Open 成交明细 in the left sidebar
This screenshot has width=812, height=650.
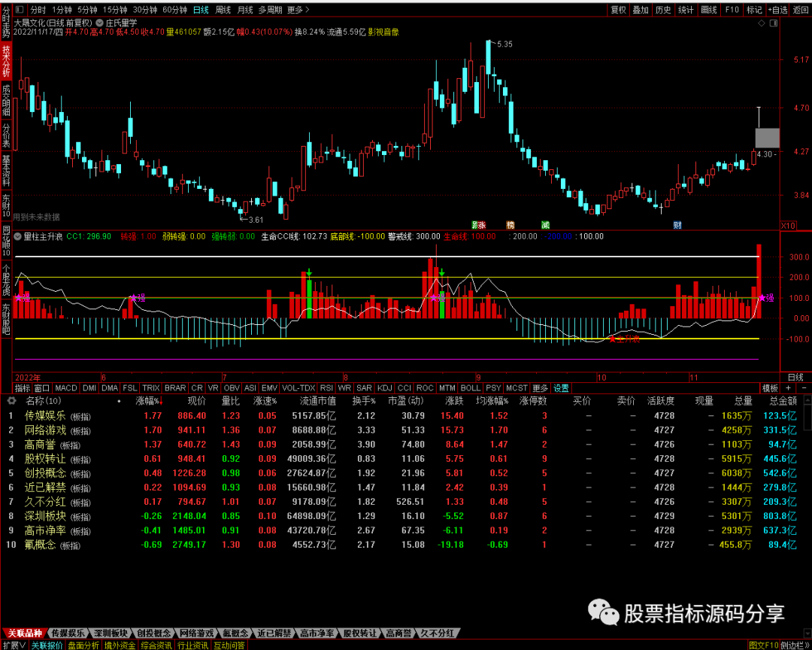click(6, 101)
